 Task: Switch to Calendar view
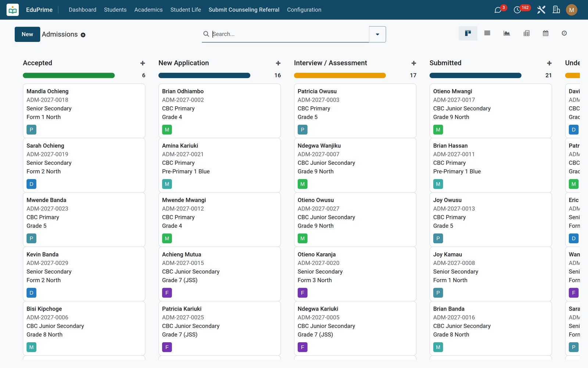(546, 33)
